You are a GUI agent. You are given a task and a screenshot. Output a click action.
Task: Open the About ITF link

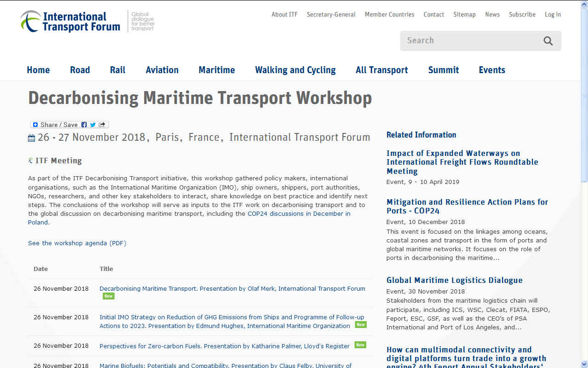[x=284, y=14]
